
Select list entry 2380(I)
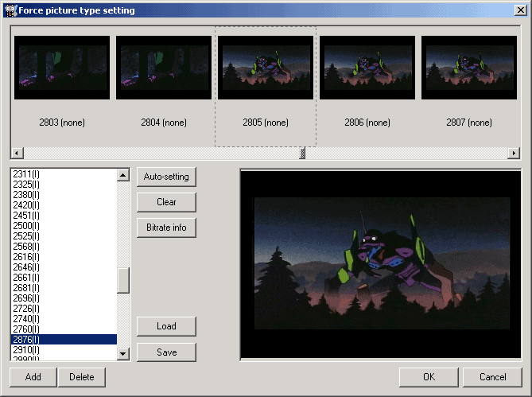[64, 195]
